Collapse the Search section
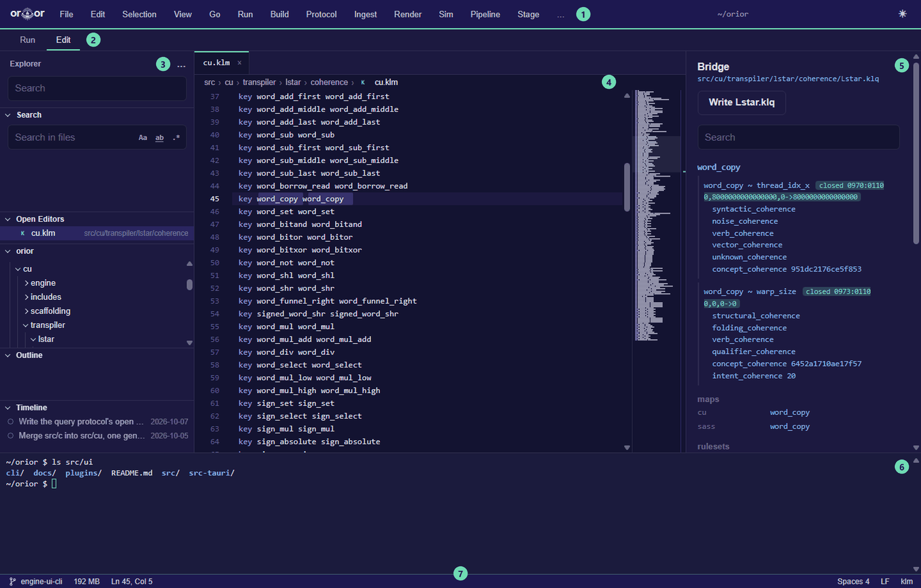Image resolution: width=921 pixels, height=588 pixels. pyautogui.click(x=8, y=115)
